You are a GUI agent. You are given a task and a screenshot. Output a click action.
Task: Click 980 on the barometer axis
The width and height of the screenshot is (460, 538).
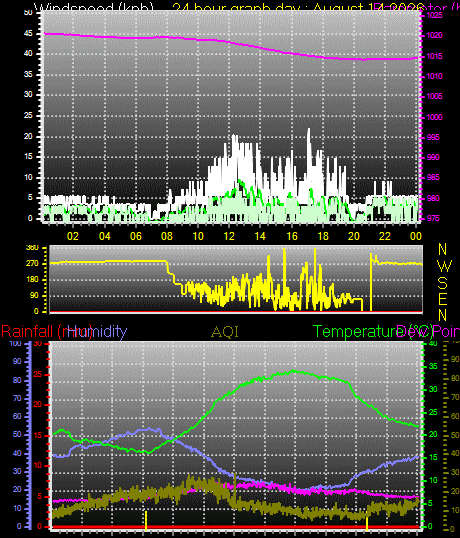coord(433,198)
